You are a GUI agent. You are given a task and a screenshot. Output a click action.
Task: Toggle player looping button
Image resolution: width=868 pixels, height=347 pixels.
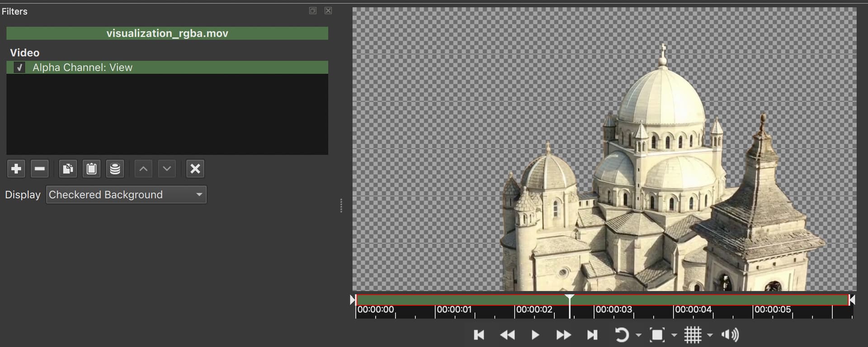(x=622, y=335)
